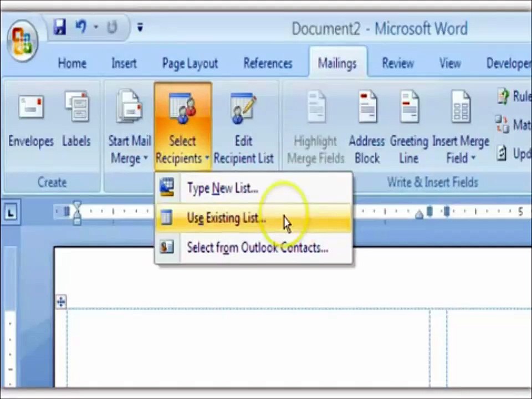Insert an Address Block
Image resolution: width=532 pixels, height=399 pixels.
(367, 127)
